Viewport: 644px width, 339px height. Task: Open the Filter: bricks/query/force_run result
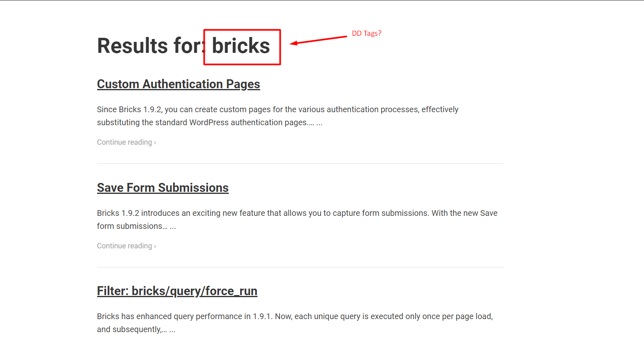177,291
